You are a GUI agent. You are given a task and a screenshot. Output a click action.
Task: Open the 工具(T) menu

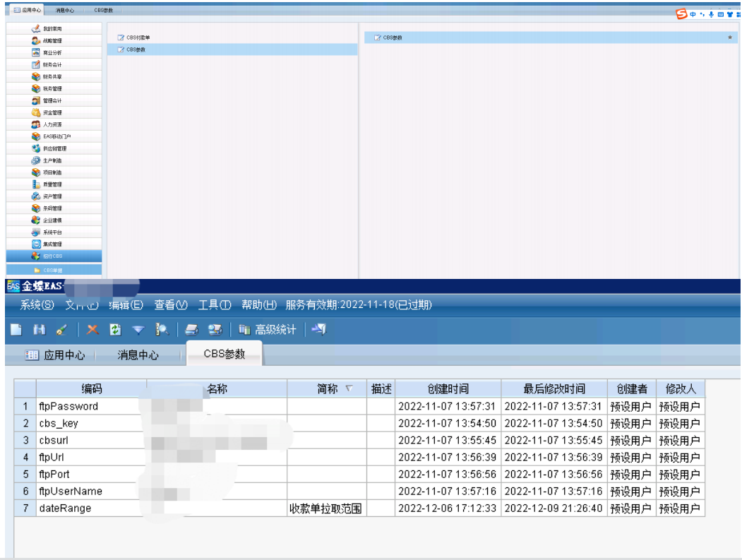215,305
